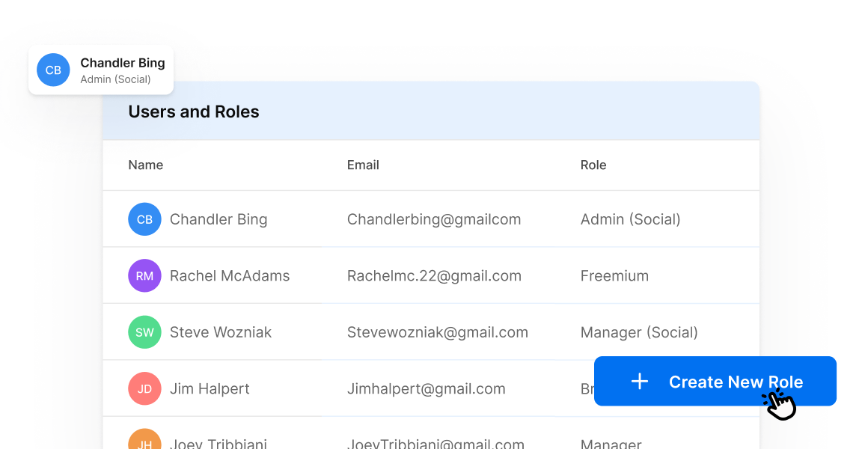Select the Chandler Bing name in profile card
This screenshot has width=868, height=449.
(x=122, y=63)
